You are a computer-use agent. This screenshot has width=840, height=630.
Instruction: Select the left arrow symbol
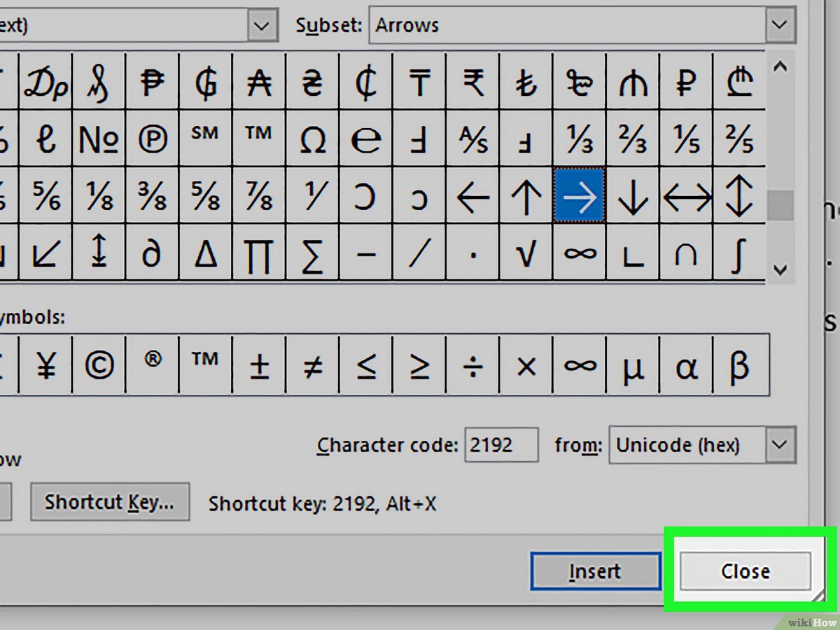pos(472,197)
